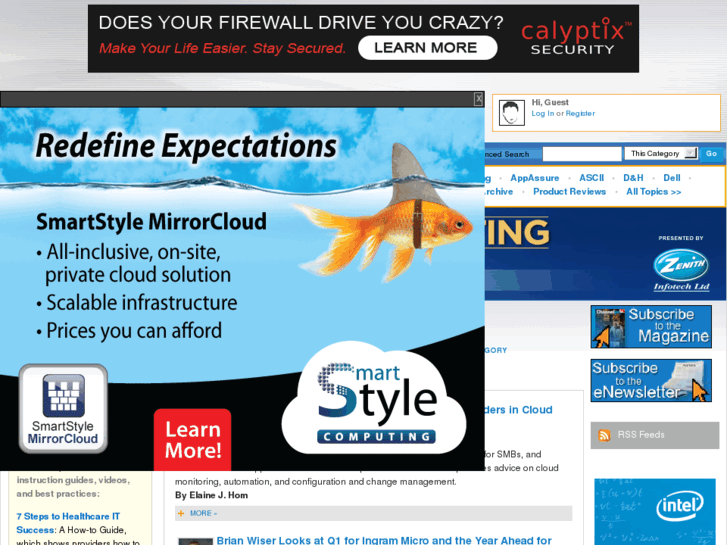Open the Calyptix Security logo

click(575, 37)
